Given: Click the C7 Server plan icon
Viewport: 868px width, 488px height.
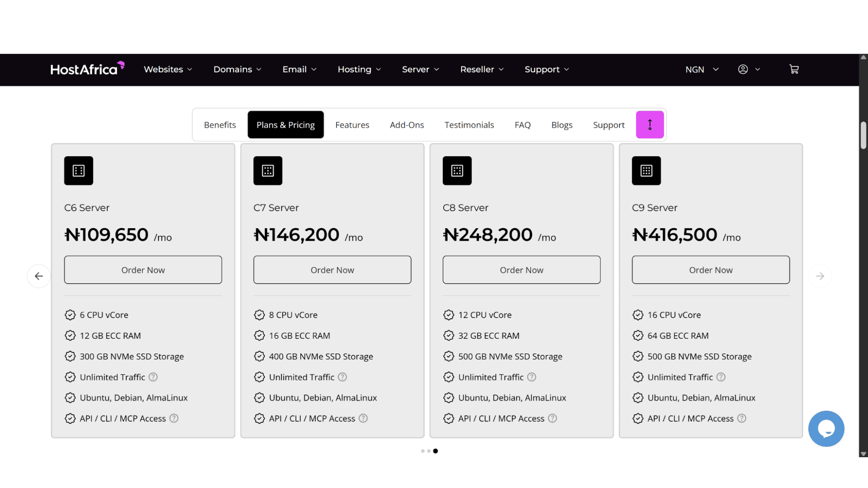Looking at the screenshot, I should (x=268, y=170).
